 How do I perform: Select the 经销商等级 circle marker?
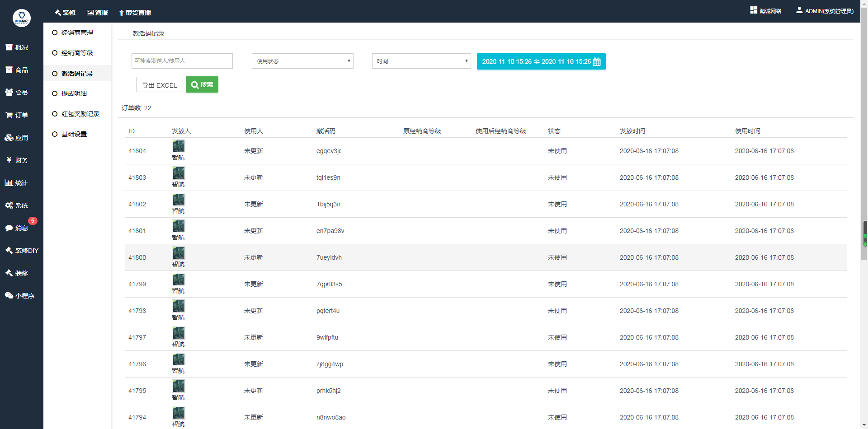[55, 53]
